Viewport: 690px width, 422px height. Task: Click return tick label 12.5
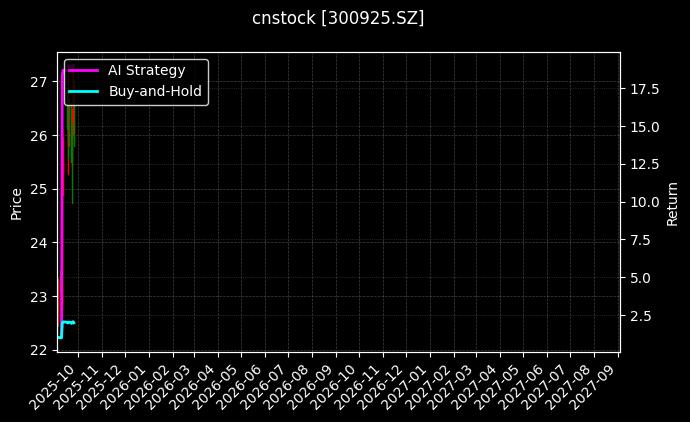(x=645, y=165)
